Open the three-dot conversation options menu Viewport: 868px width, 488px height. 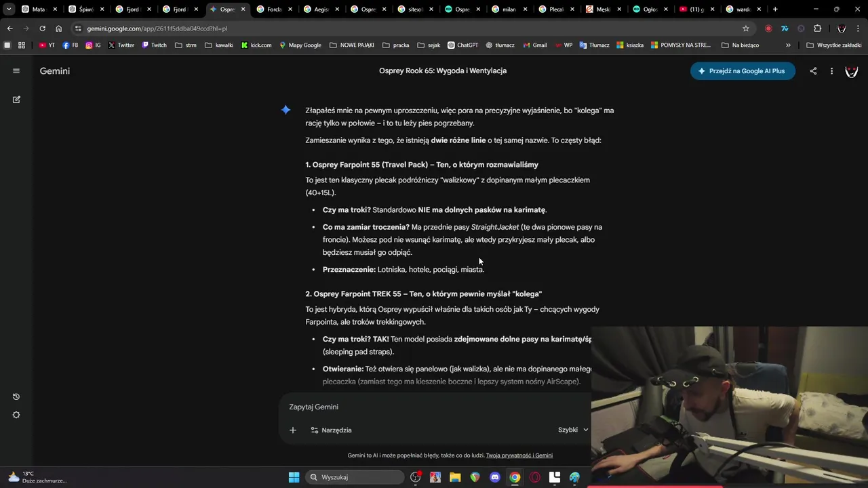coord(831,70)
